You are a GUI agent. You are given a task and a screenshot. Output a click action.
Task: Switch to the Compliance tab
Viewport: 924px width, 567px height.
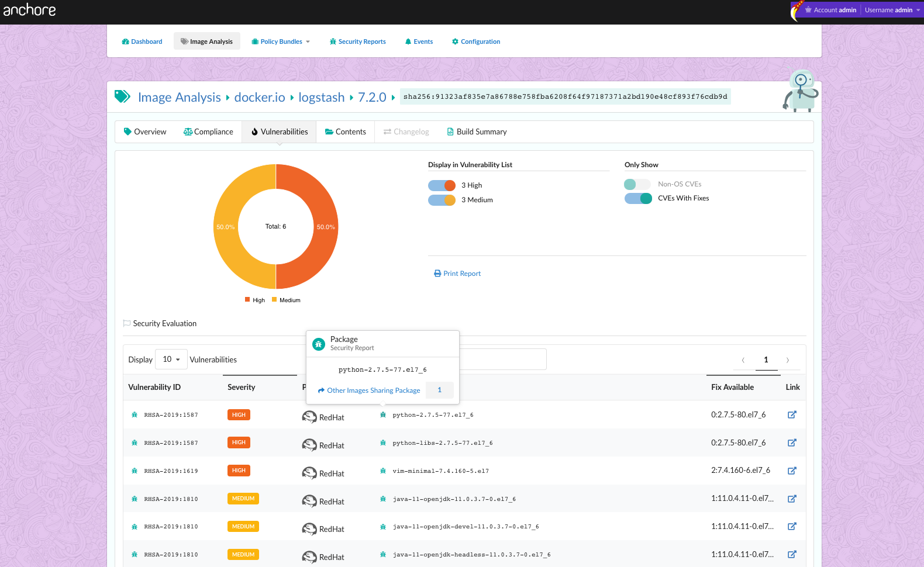(208, 132)
